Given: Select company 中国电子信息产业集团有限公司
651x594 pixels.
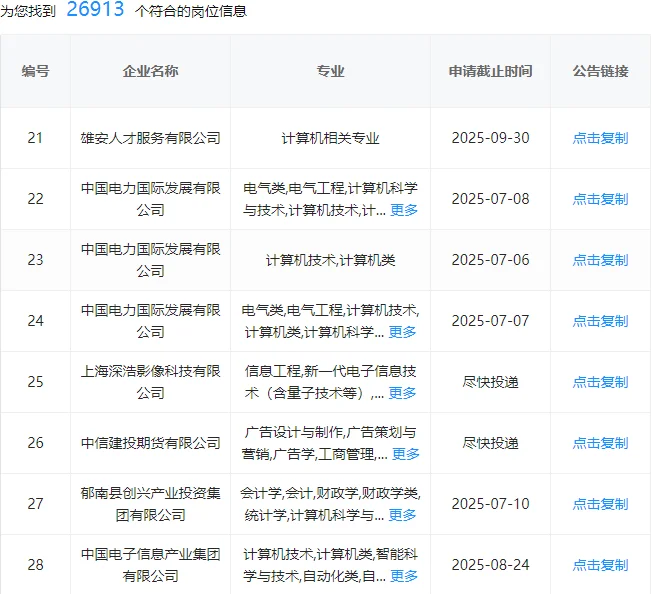Looking at the screenshot, I should pos(150,565).
